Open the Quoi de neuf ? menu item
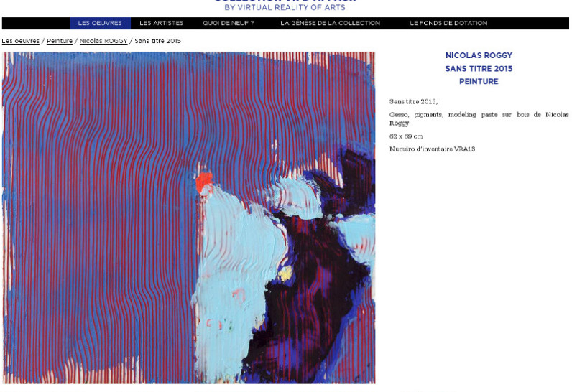This screenshot has height=392, width=572. (228, 23)
